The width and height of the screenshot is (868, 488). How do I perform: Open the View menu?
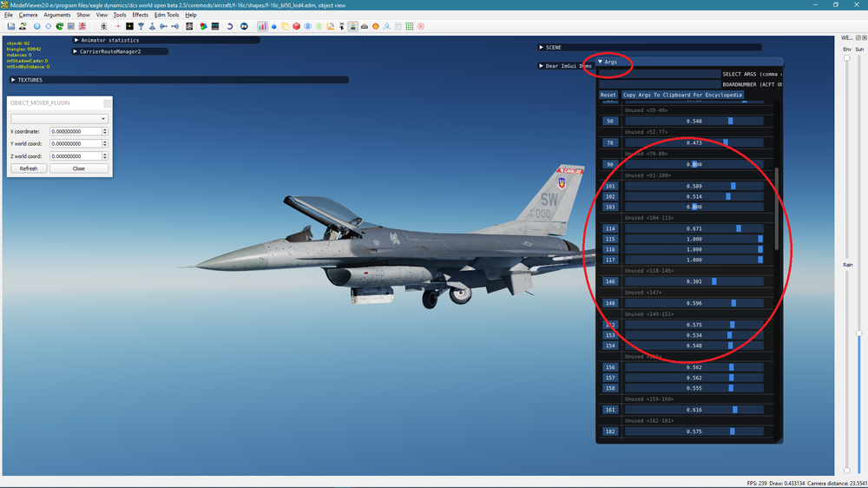[102, 15]
